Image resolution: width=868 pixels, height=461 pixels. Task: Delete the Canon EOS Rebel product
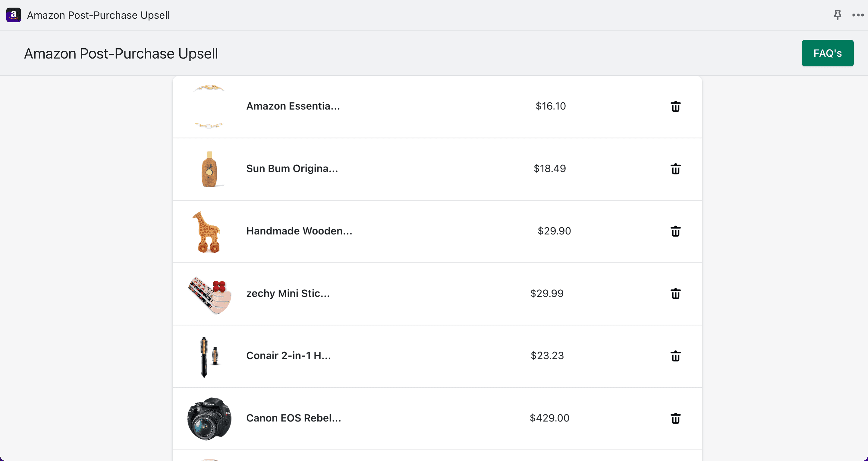[675, 418]
